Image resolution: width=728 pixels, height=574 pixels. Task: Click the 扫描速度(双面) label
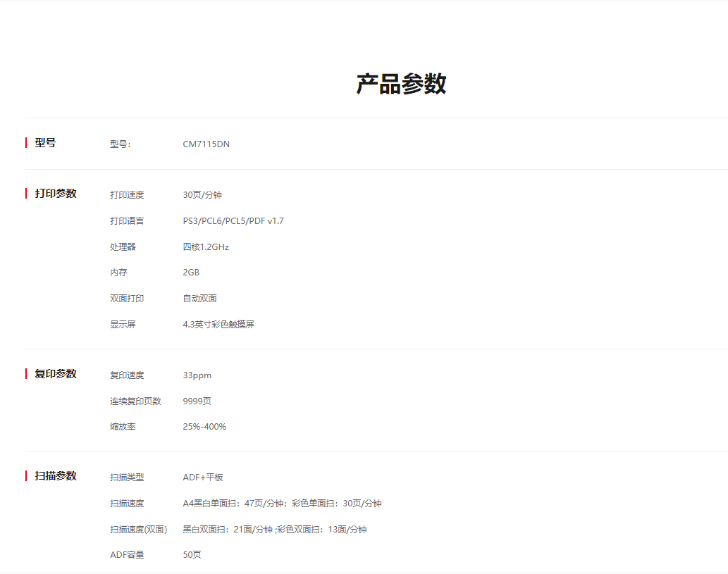[138, 530]
